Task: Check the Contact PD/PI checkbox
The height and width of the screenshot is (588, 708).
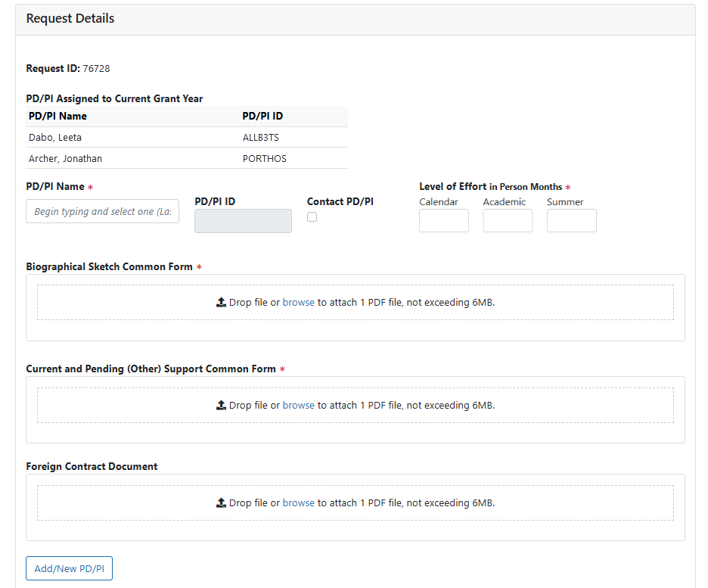Action: click(312, 217)
